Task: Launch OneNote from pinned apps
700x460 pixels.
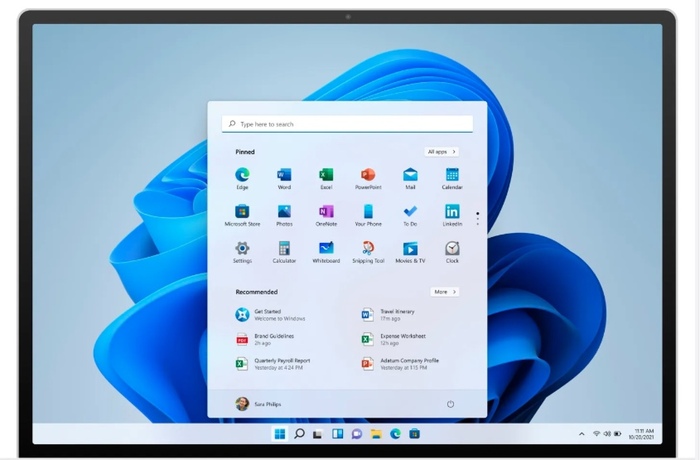Action: pos(326,215)
